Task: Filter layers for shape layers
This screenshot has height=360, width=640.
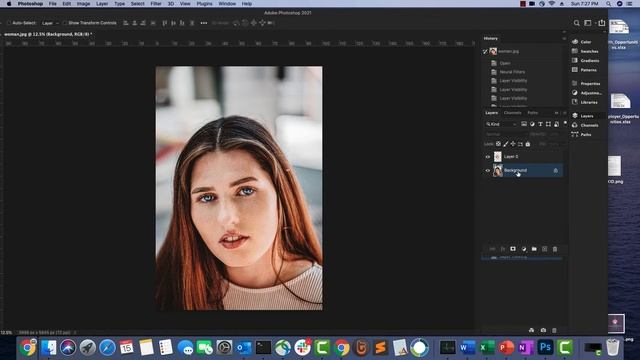Action: pos(548,124)
